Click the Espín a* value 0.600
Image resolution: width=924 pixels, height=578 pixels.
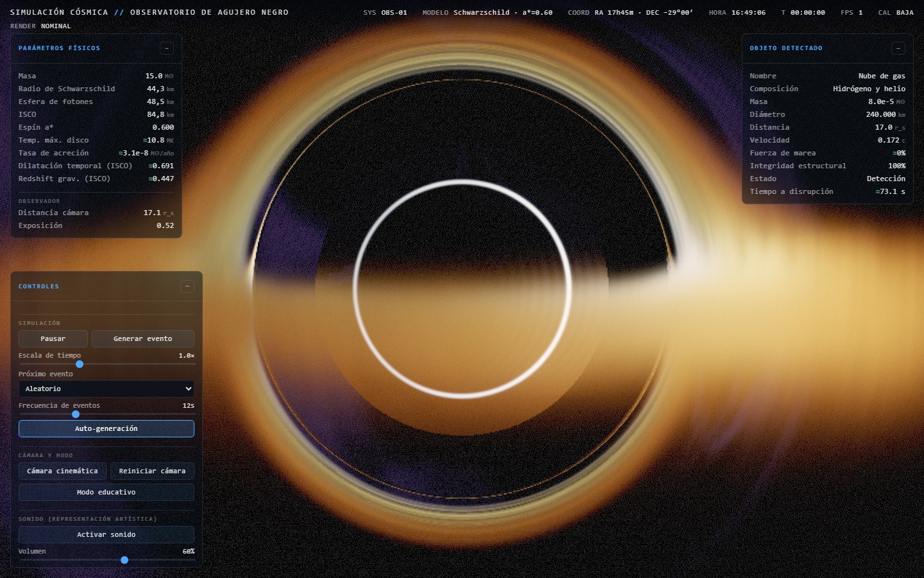coord(163,127)
